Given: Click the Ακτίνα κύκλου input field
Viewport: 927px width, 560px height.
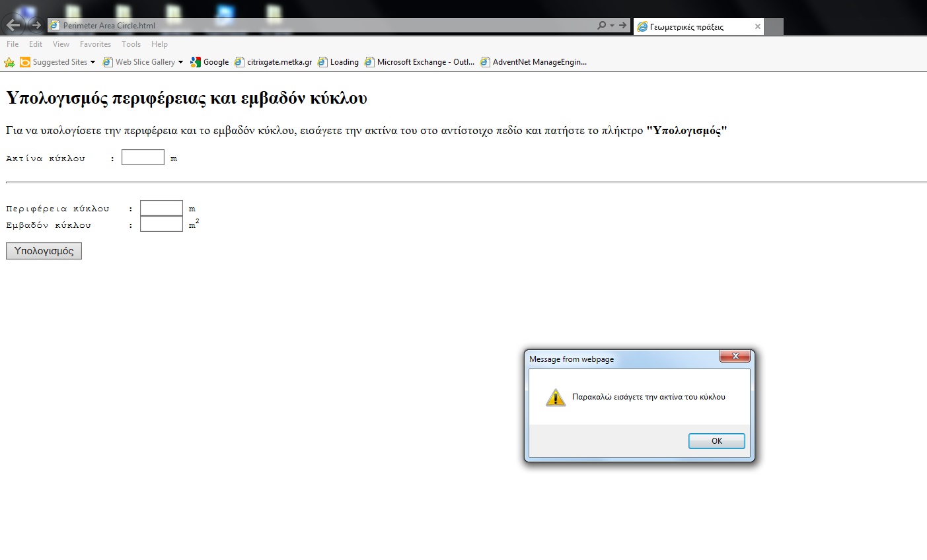Looking at the screenshot, I should 143,157.
